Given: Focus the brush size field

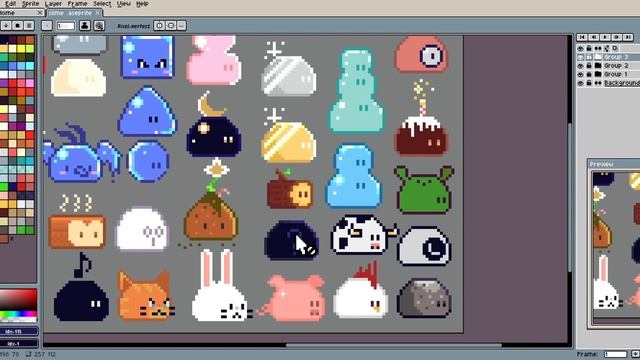Looking at the screenshot, I should coord(66,26).
